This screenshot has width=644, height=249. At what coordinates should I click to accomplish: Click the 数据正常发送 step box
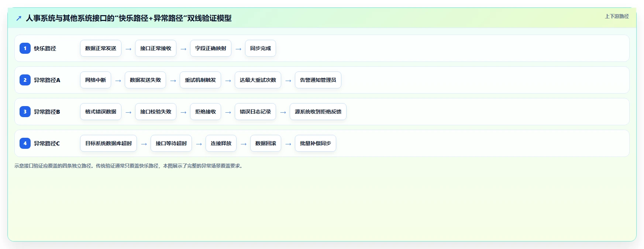tap(101, 48)
